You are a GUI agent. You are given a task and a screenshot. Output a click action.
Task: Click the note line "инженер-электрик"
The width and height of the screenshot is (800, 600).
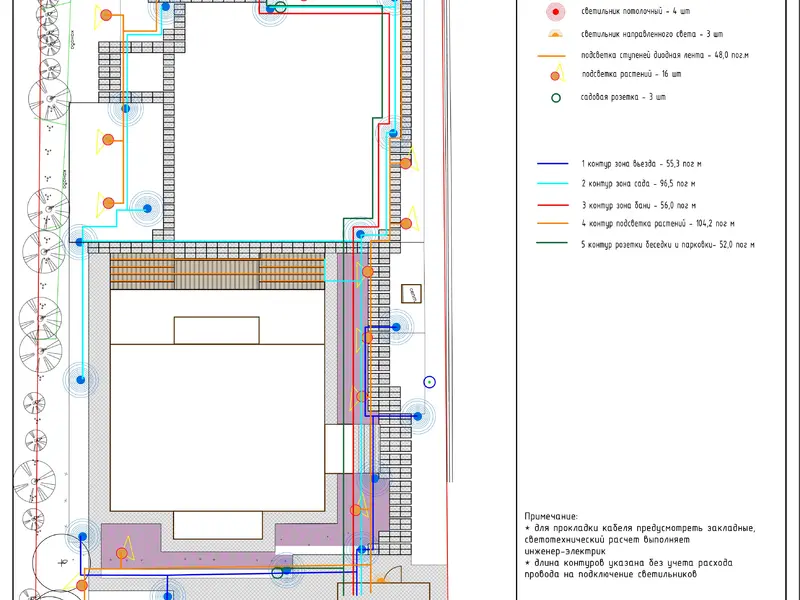pyautogui.click(x=565, y=551)
